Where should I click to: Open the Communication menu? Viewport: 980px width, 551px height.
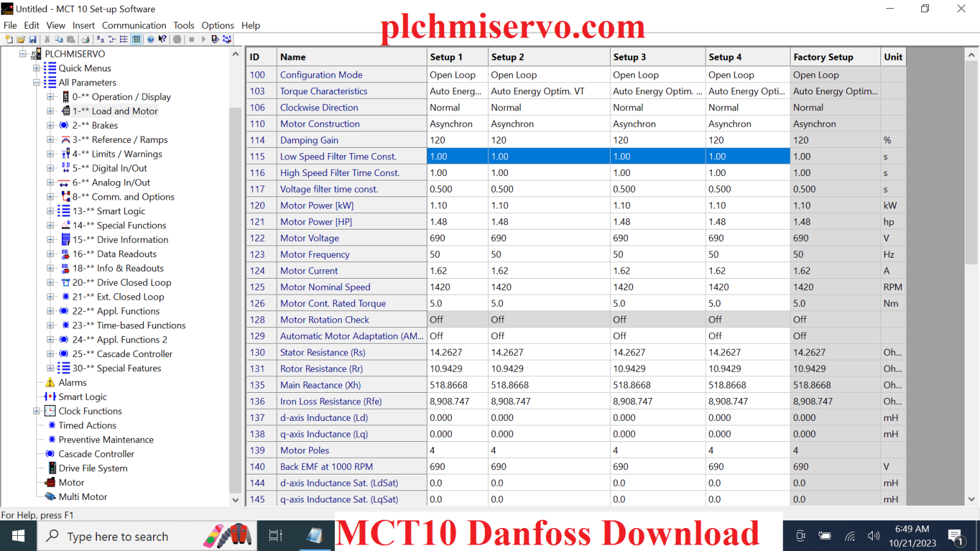(134, 25)
